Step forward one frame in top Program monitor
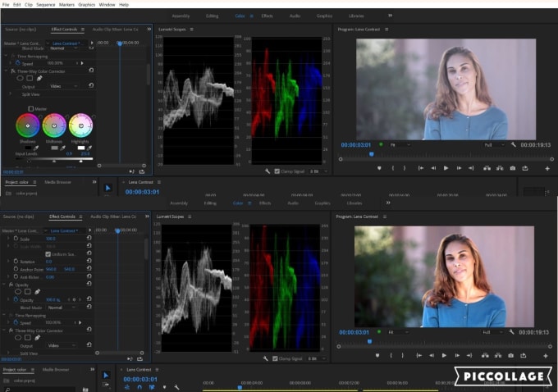The image size is (558, 392). (x=459, y=168)
